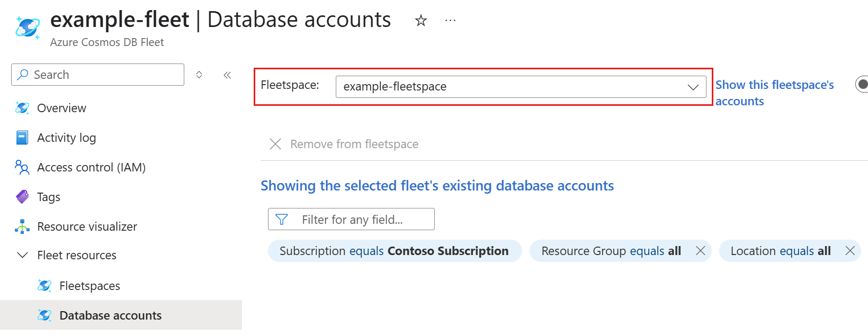The width and height of the screenshot is (868, 336).
Task: Open the more options ellipsis menu
Action: 450,21
